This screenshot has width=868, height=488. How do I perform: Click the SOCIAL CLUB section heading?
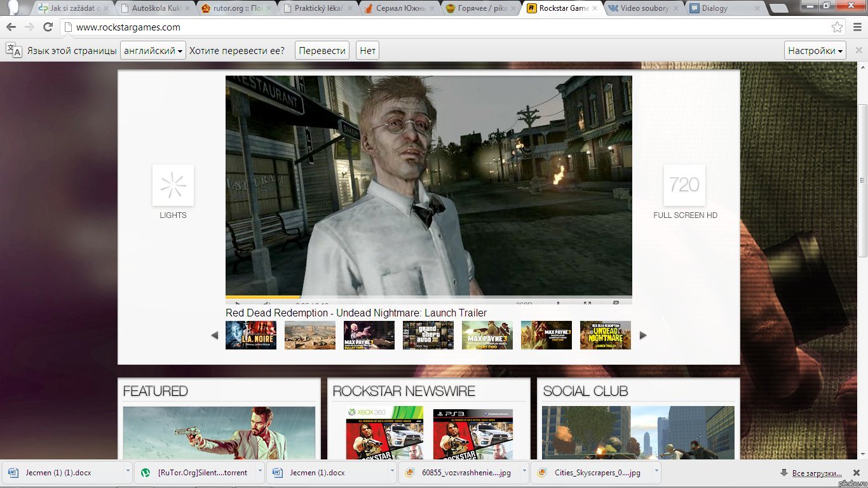[x=585, y=391]
